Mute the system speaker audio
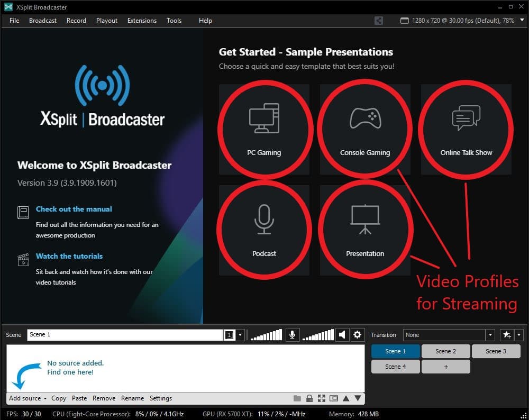The image size is (529, 420). tap(342, 335)
